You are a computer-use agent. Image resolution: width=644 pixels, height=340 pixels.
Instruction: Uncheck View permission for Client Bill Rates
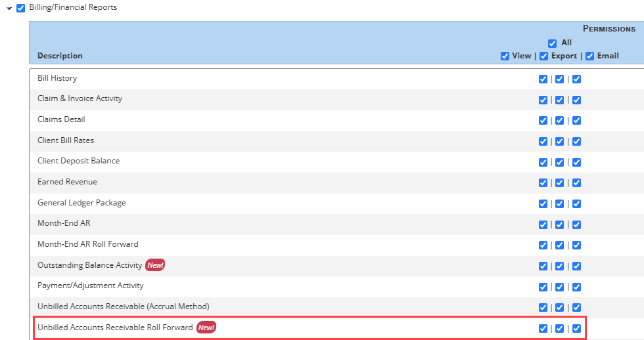click(543, 142)
